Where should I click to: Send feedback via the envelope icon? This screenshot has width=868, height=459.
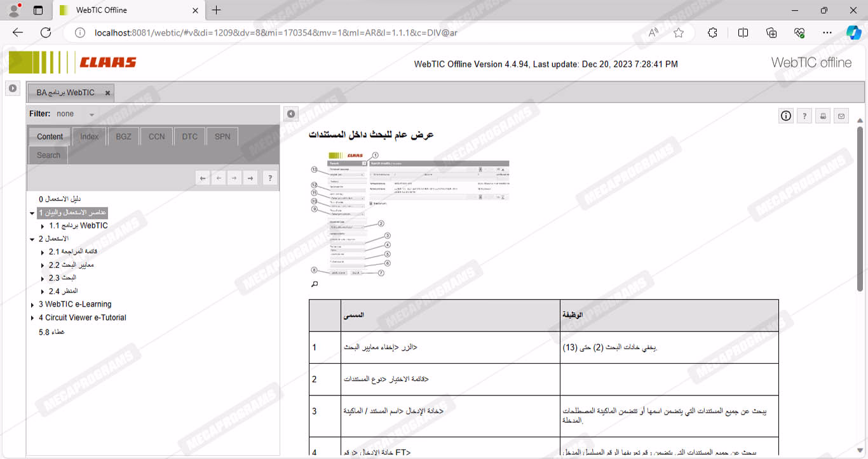click(841, 116)
